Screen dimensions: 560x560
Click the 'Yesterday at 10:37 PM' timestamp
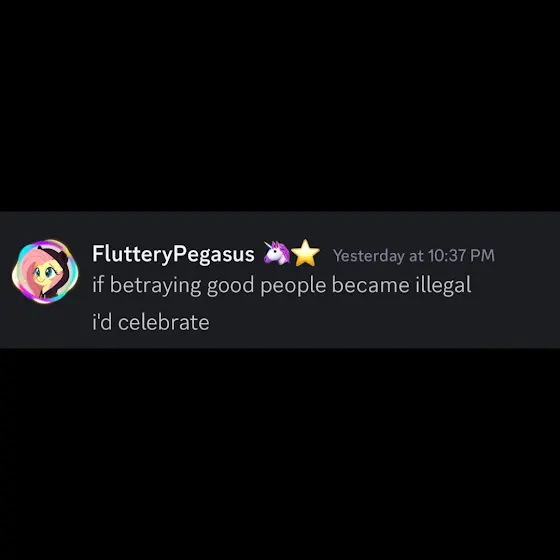[414, 255]
